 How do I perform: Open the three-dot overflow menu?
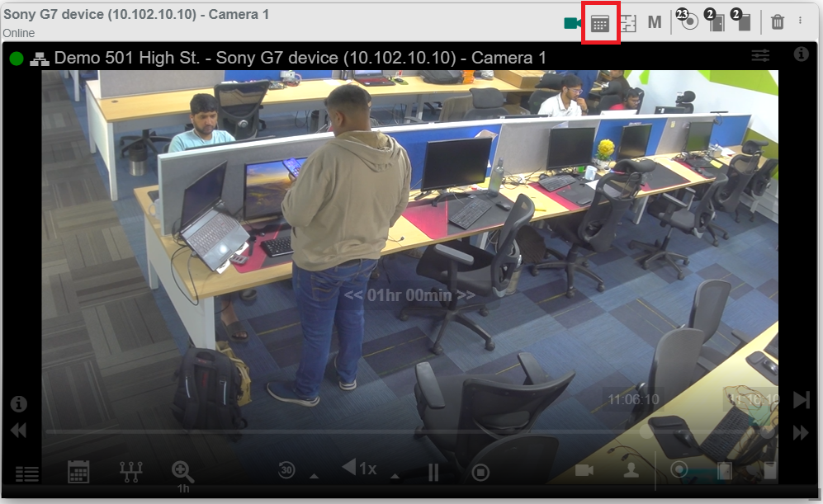coord(799,22)
